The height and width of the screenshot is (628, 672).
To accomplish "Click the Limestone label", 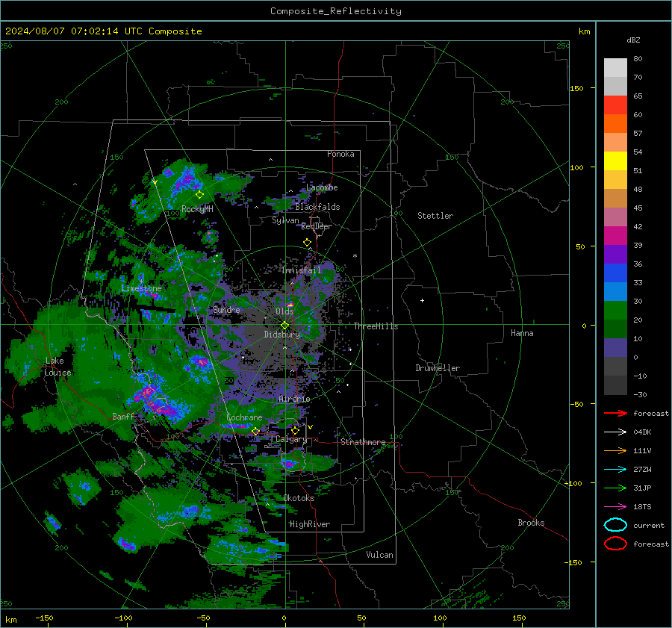I will coord(141,288).
